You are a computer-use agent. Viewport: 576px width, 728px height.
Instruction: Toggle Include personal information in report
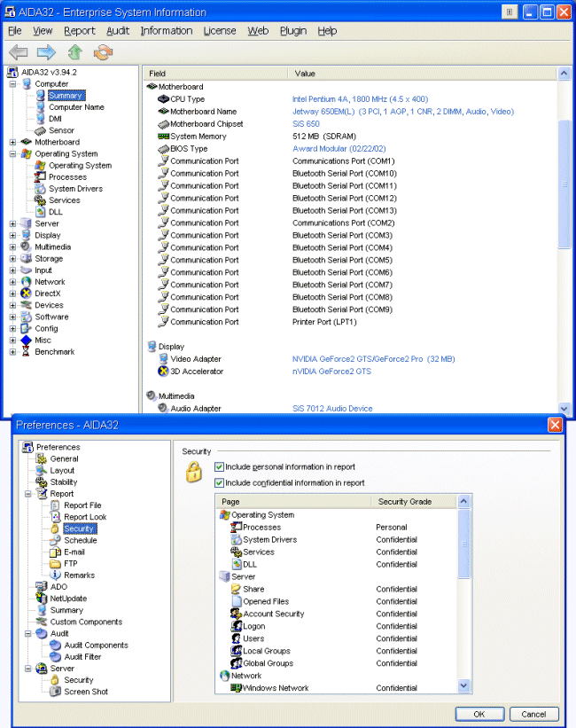point(219,466)
